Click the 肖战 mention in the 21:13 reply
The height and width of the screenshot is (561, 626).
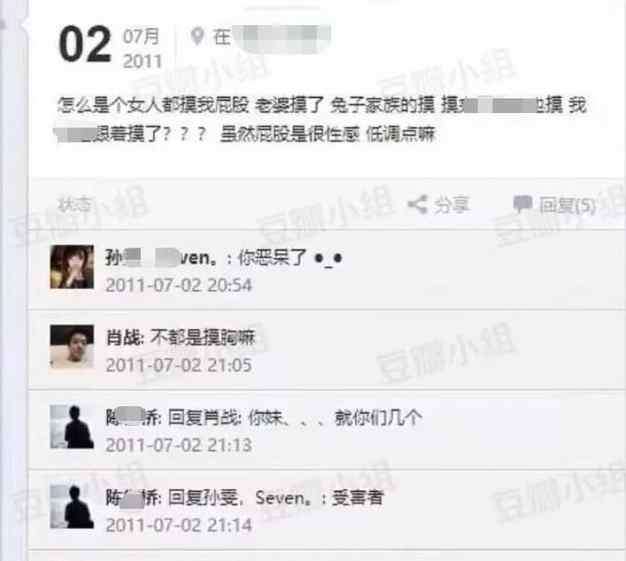[222, 418]
